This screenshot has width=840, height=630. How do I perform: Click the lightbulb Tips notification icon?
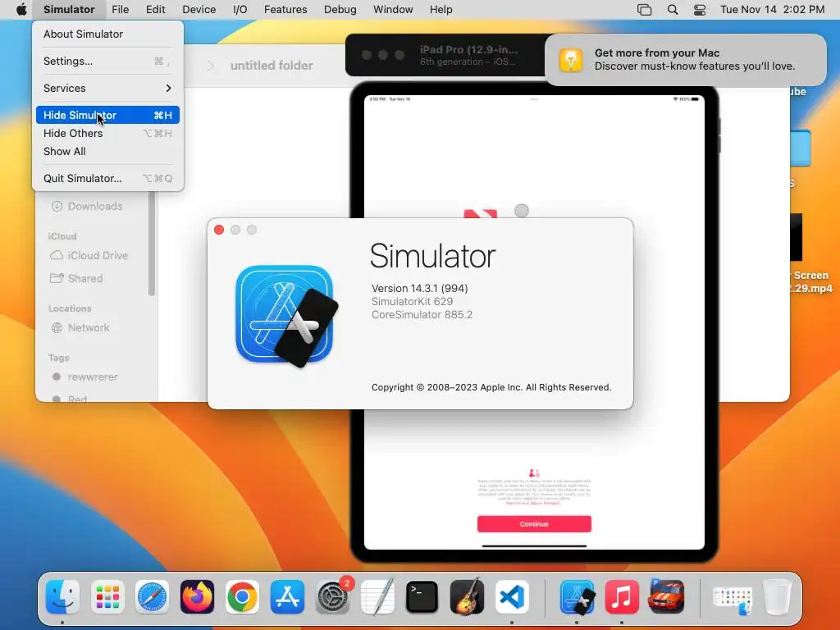tap(571, 59)
